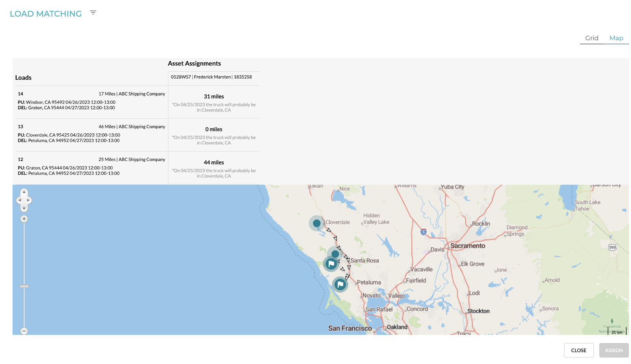Click the flag marker near Petaluma
The image size is (631, 364).
pyautogui.click(x=340, y=284)
